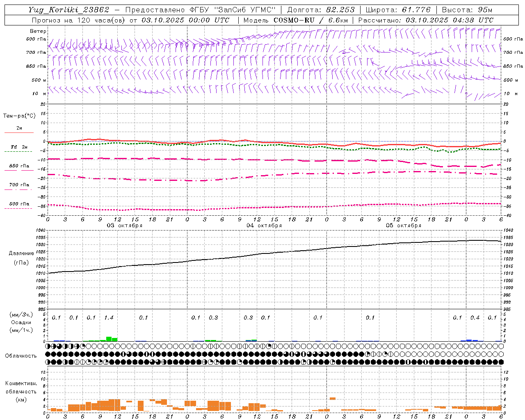This screenshot has height=420, width=525.
Task: Click the Td 2м dew point legend label
Action: (x=19, y=147)
